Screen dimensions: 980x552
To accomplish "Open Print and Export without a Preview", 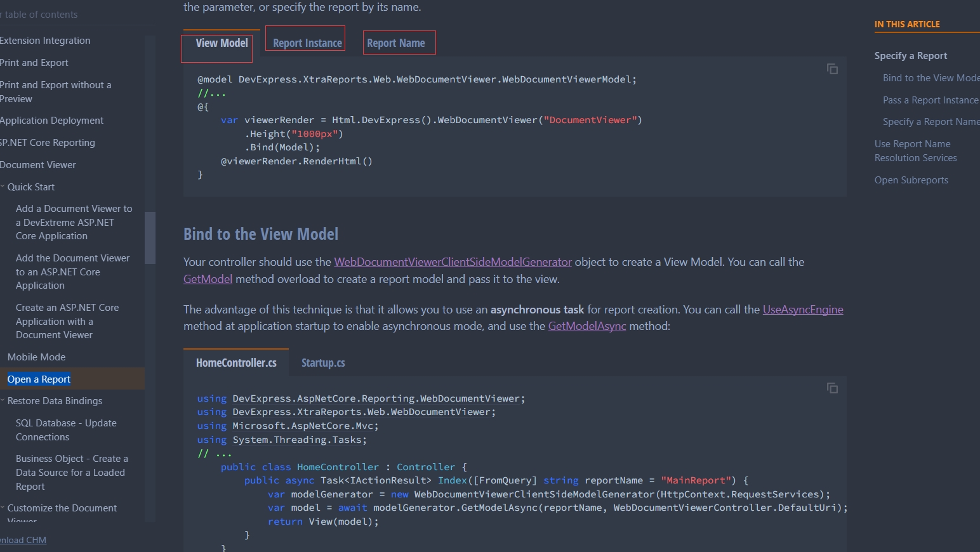I will pos(55,92).
